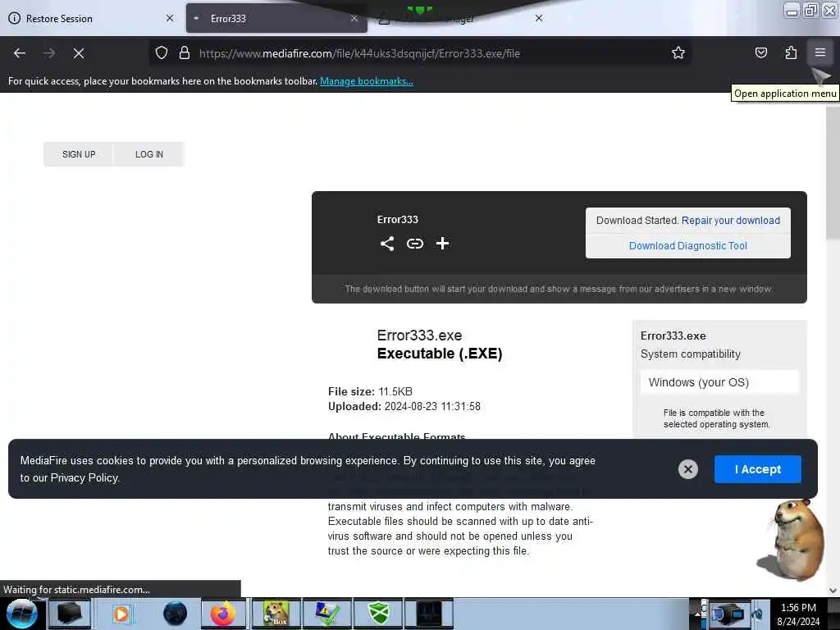840x630 pixels.
Task: Open the green shield taskbar app
Action: click(377, 614)
